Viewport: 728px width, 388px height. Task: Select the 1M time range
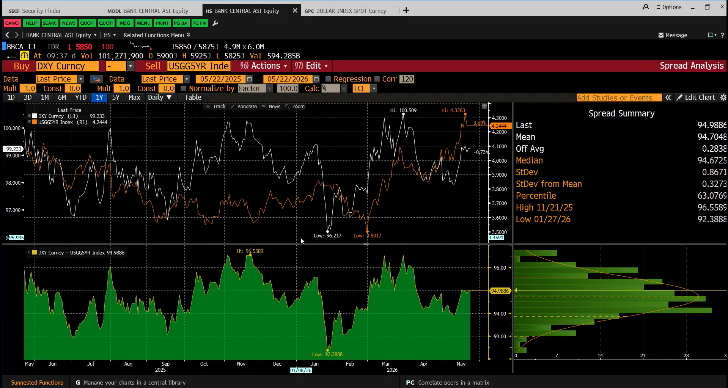pyautogui.click(x=45, y=97)
